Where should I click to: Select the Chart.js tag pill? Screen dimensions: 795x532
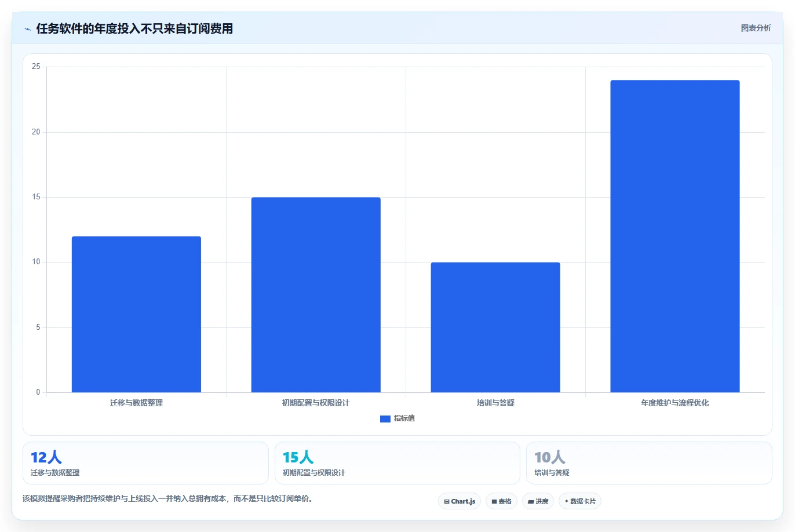tap(460, 501)
